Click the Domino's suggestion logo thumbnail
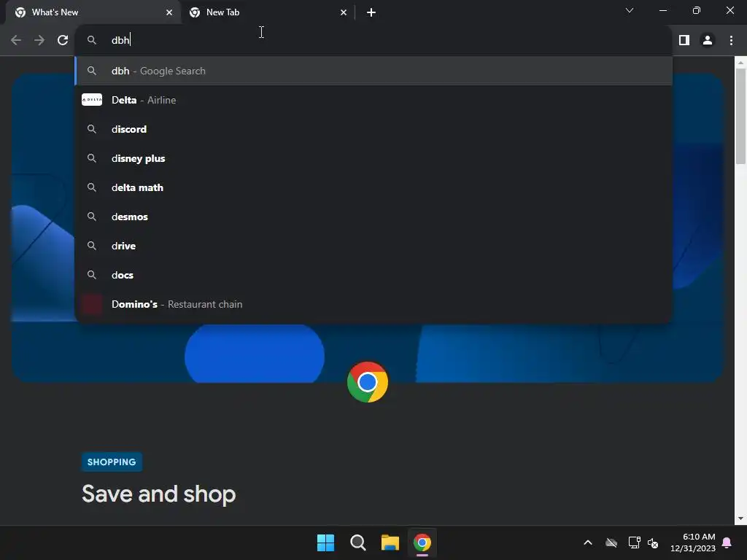This screenshot has width=747, height=560. [x=92, y=304]
